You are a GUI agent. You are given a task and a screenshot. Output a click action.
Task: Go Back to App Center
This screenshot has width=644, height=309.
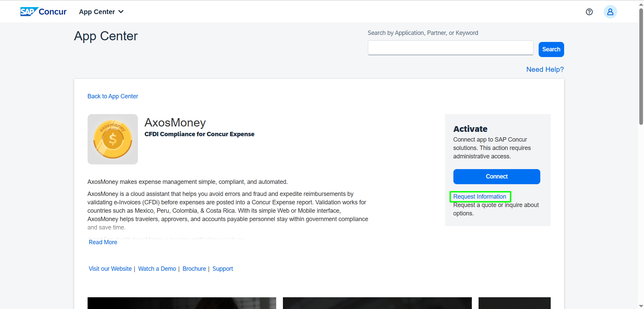coord(113,96)
